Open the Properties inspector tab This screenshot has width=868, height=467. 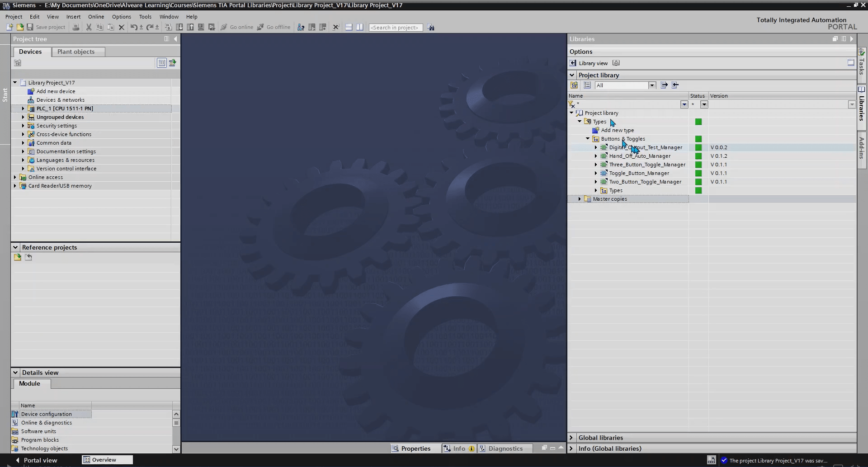coord(411,448)
